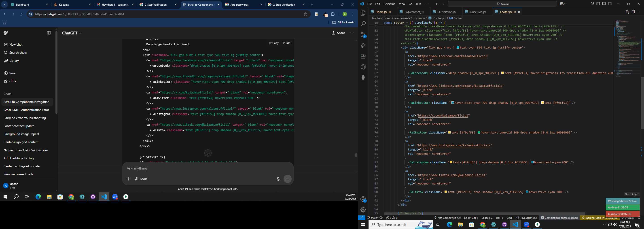This screenshot has width=644, height=229.
Task: Reload the ChatGPT page in Chrome
Action: (21, 14)
